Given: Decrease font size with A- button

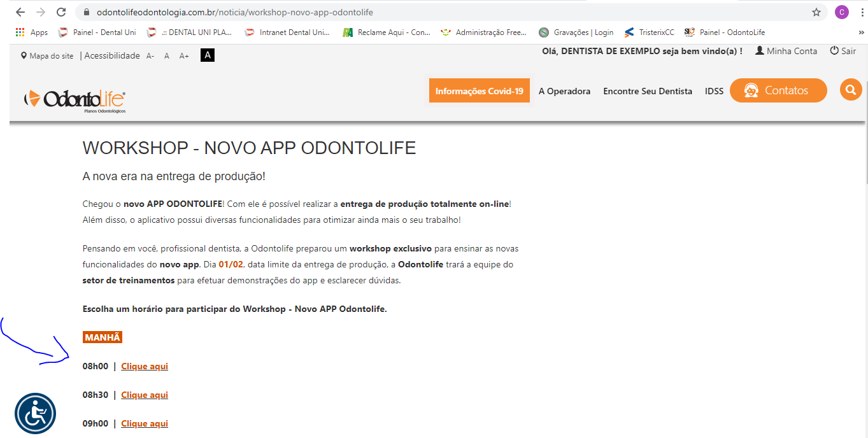Looking at the screenshot, I should point(150,56).
